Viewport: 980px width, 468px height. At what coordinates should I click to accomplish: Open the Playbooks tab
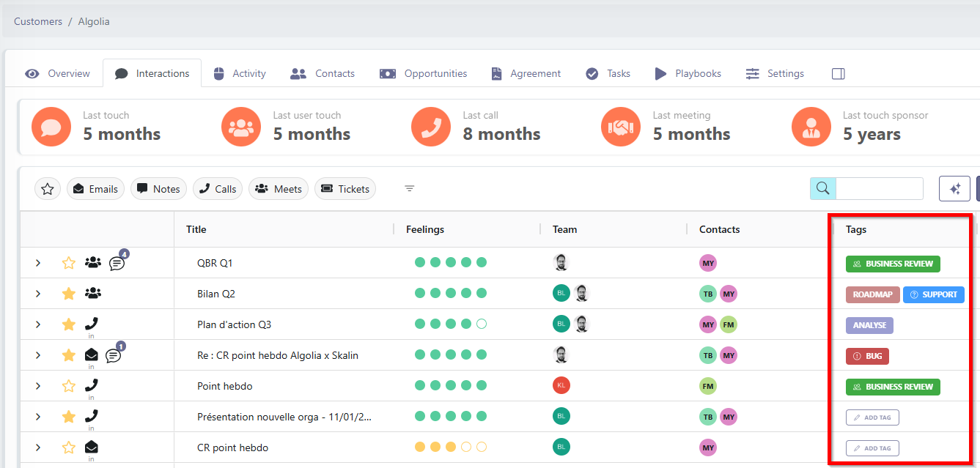click(688, 74)
